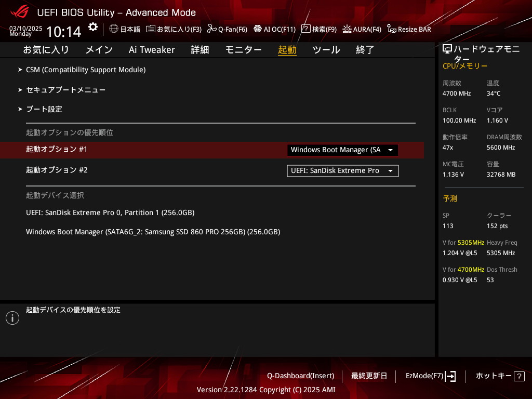This screenshot has height=399, width=532.
Task: Switch to the メイン tab
Action: coord(99,50)
